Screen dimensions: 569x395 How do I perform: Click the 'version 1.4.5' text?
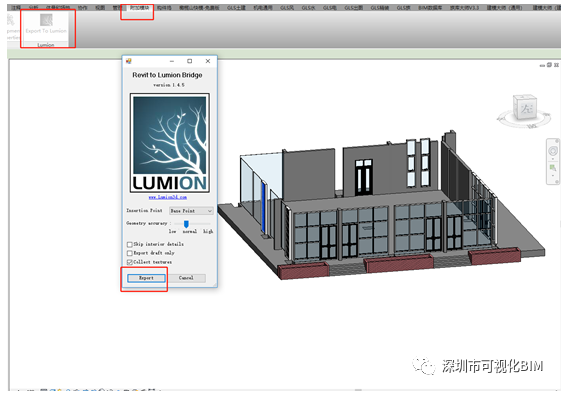pyautogui.click(x=169, y=85)
